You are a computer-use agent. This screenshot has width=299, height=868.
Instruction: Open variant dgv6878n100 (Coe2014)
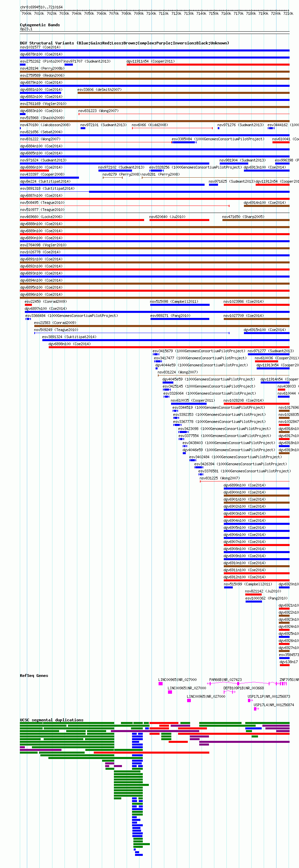click(41, 54)
